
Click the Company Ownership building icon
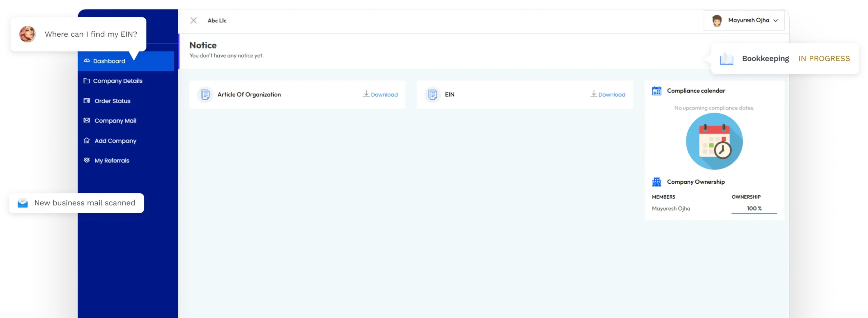[657, 182]
